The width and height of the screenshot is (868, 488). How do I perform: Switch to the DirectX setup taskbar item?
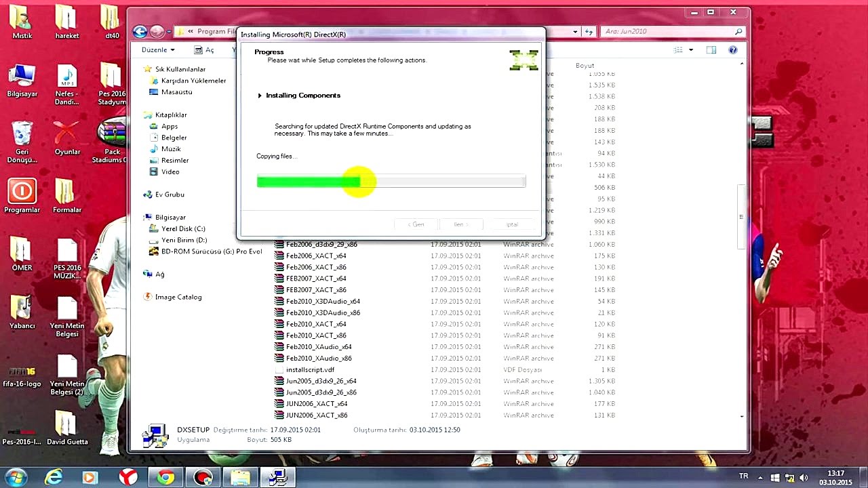point(277,477)
